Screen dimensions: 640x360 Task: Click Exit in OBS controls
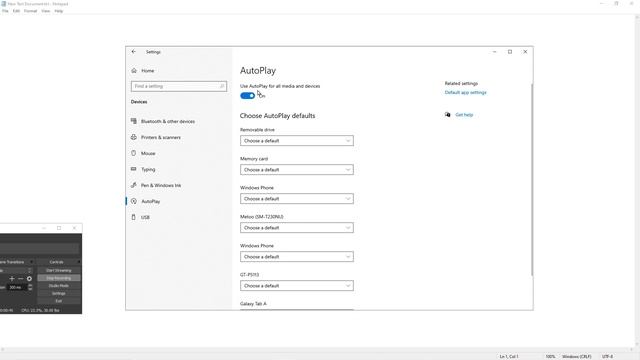[59, 301]
